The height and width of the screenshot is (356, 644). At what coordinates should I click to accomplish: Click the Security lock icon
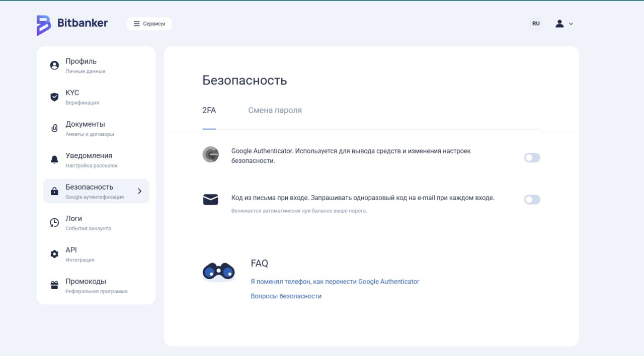point(54,191)
